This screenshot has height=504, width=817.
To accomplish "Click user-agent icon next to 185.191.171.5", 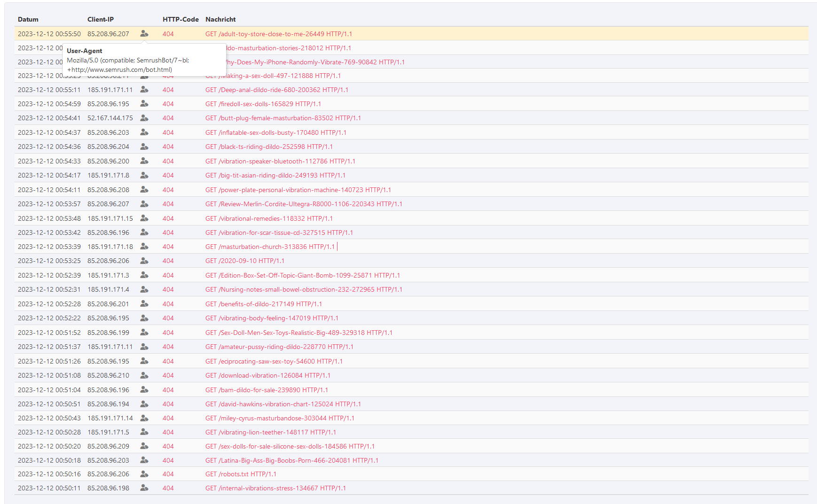I will (144, 432).
